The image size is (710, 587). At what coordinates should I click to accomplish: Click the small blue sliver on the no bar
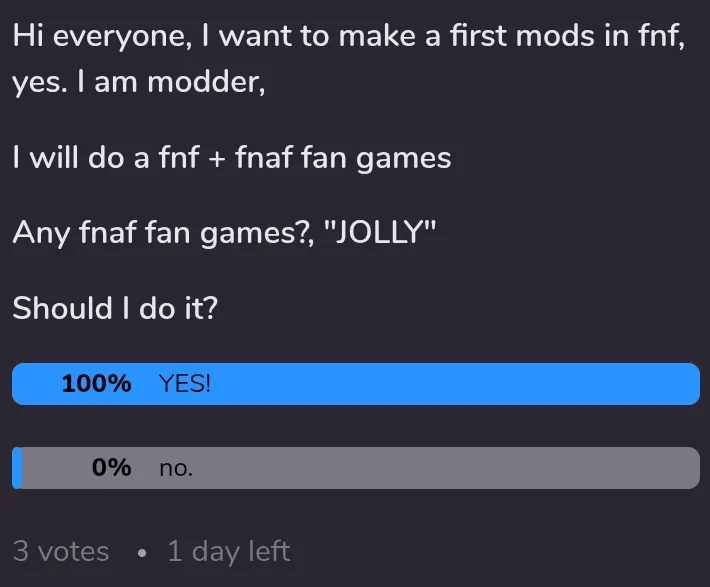17,468
